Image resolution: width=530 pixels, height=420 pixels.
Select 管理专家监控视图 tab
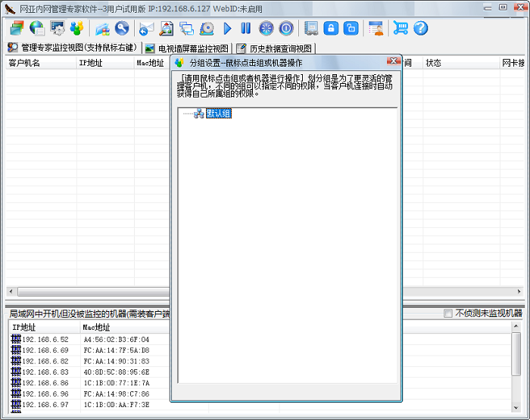pos(73,48)
